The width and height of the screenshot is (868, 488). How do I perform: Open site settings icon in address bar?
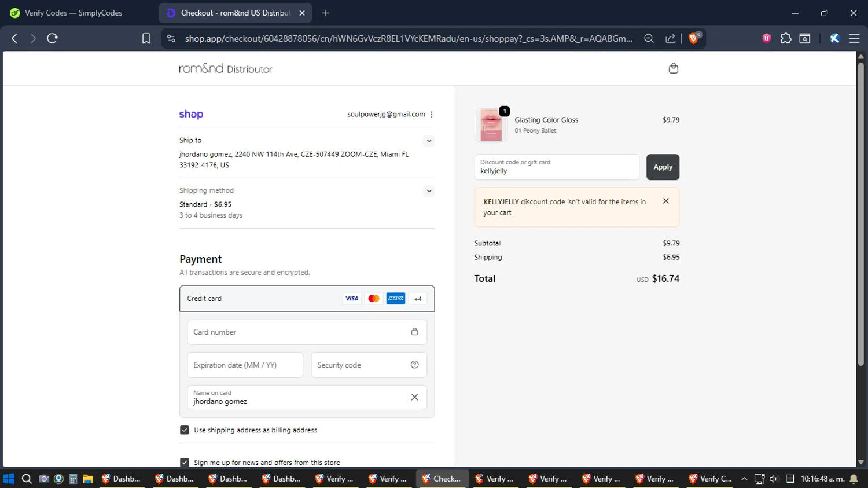coord(171,38)
